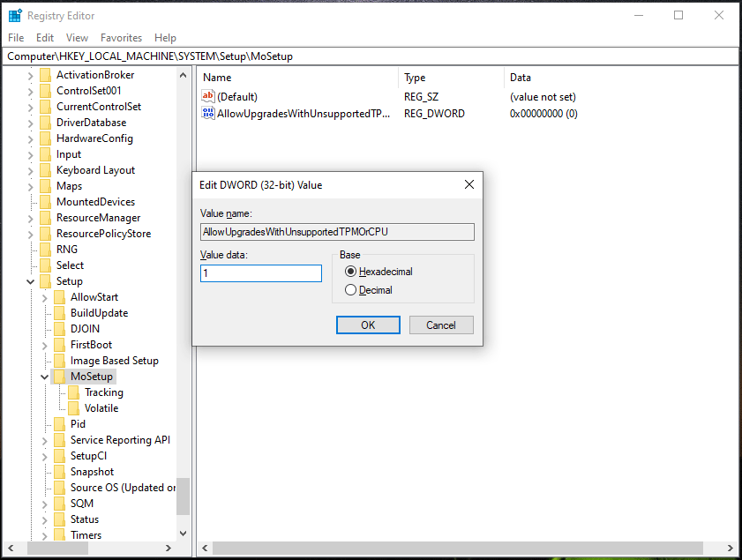Viewport: 742px width, 560px height.
Task: Click the Volatile folder icon
Action: (x=74, y=408)
